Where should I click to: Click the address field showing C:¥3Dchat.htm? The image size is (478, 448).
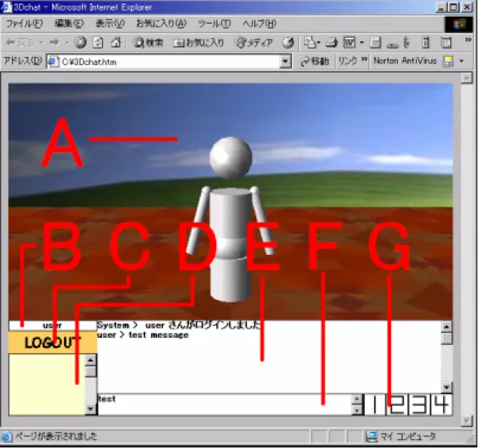pos(169,62)
